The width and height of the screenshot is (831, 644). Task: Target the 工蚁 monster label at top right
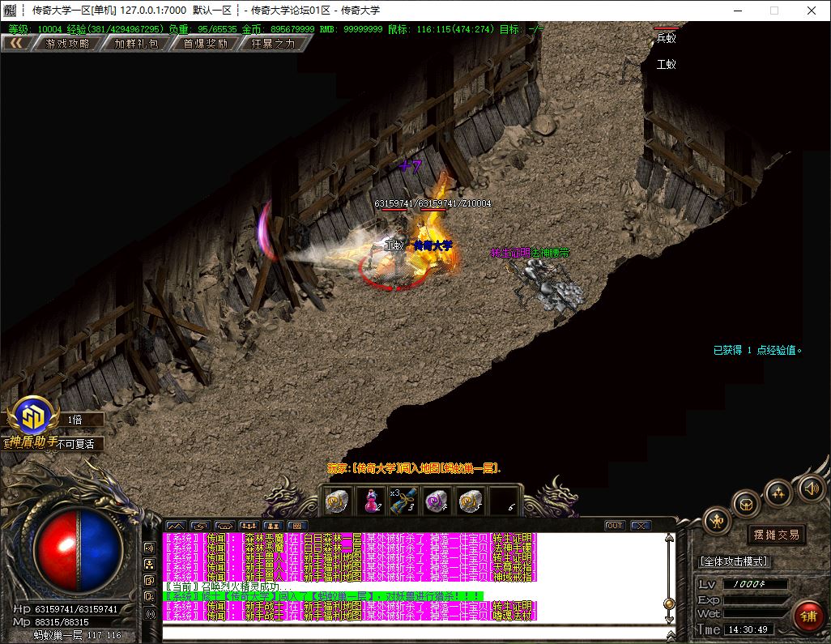(x=667, y=64)
